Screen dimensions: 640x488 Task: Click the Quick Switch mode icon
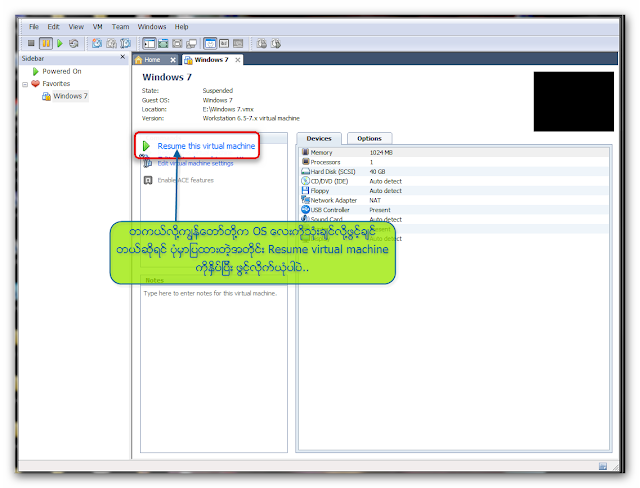tap(163, 43)
